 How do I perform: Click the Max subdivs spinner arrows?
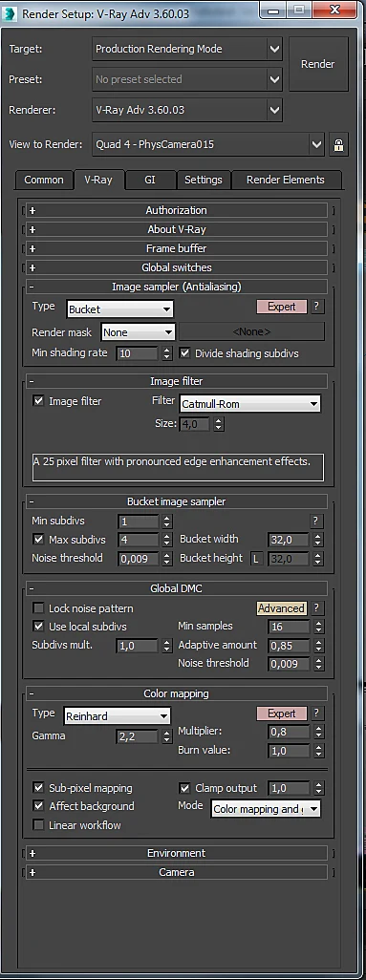tap(166, 540)
